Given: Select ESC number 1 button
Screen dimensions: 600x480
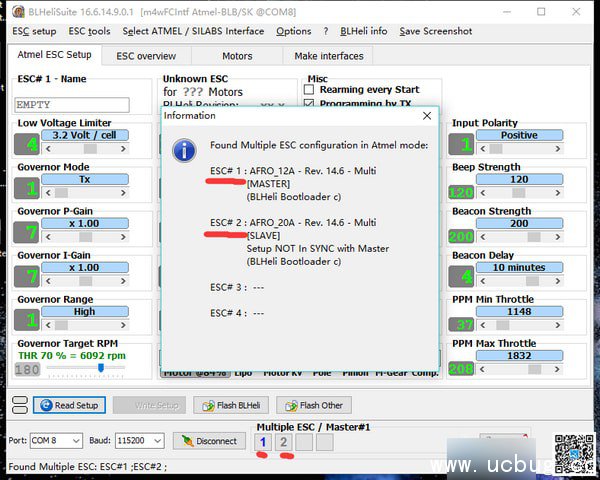Looking at the screenshot, I should coord(263,442).
